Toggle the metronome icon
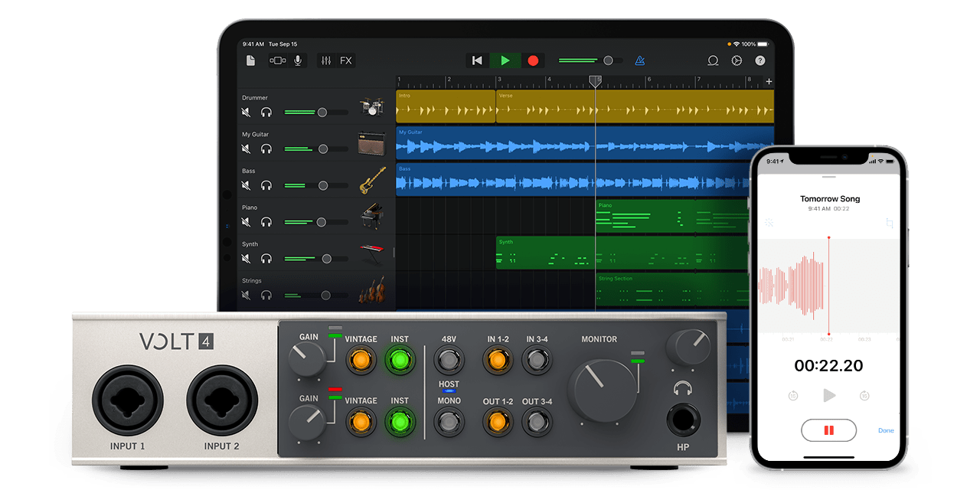Viewport: 980px width, 490px height. point(639,60)
